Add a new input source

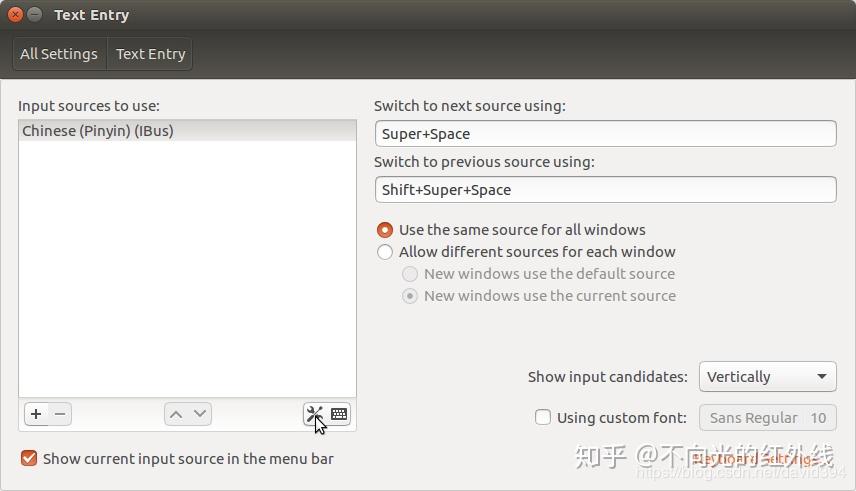coord(36,414)
